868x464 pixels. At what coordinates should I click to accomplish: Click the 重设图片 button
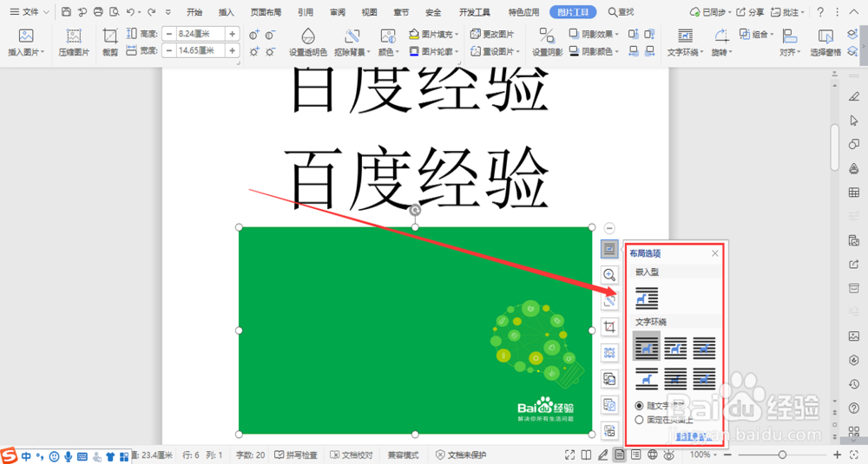pyautogui.click(x=495, y=51)
